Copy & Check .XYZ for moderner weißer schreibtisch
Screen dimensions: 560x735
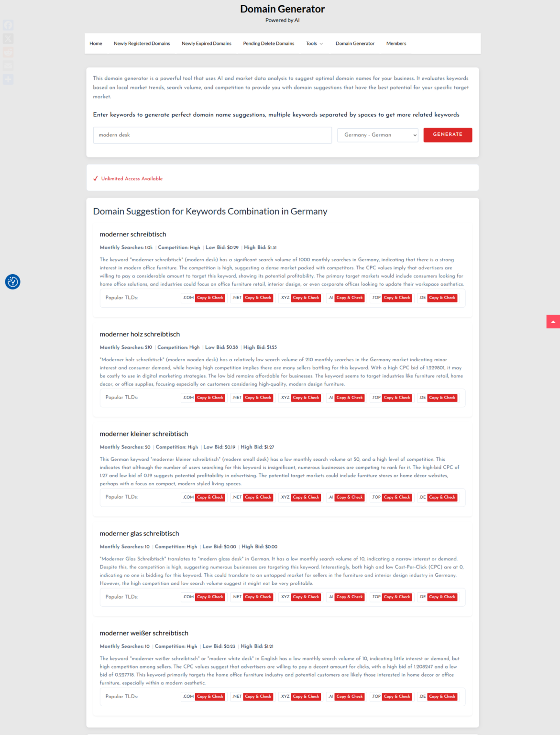click(x=306, y=697)
